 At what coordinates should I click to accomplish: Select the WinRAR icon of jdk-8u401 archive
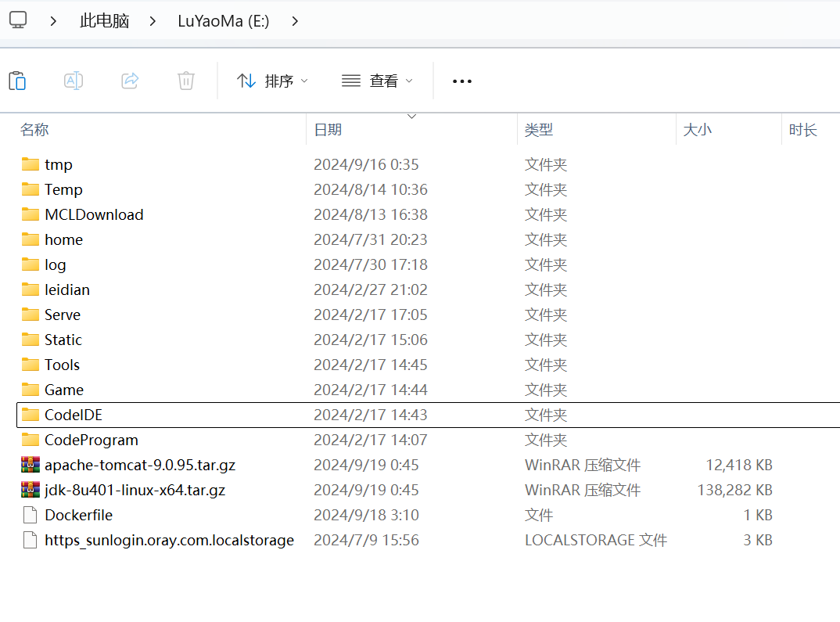[31, 490]
